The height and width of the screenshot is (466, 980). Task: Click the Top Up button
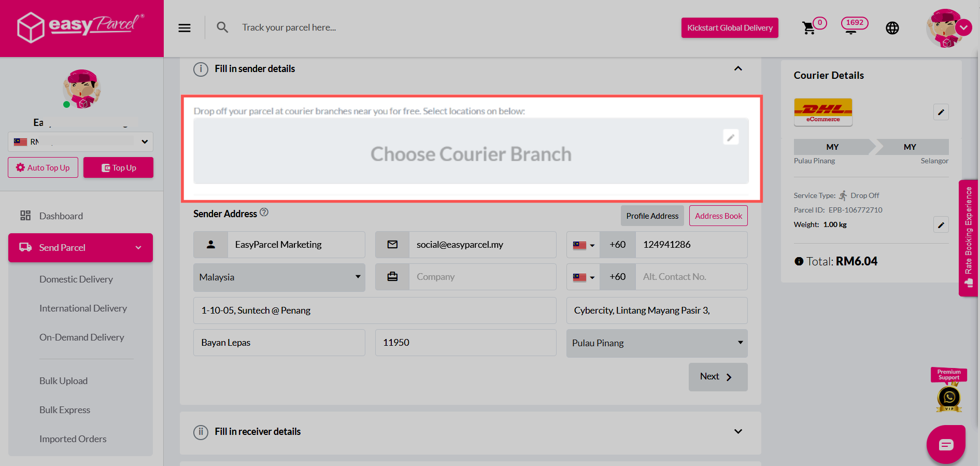[118, 167]
